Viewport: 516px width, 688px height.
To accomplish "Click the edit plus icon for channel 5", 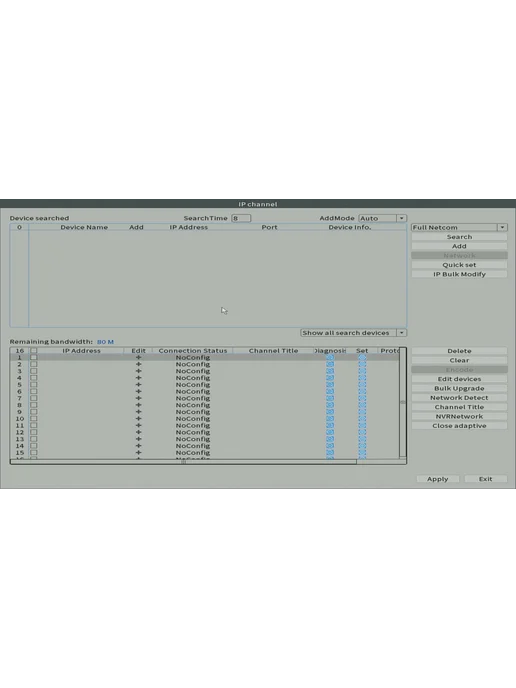I will coord(139,385).
